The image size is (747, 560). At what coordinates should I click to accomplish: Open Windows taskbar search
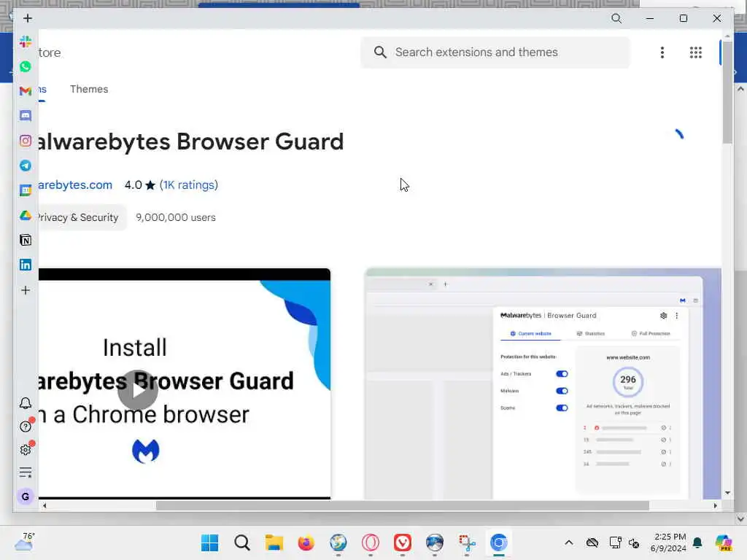[x=242, y=542]
